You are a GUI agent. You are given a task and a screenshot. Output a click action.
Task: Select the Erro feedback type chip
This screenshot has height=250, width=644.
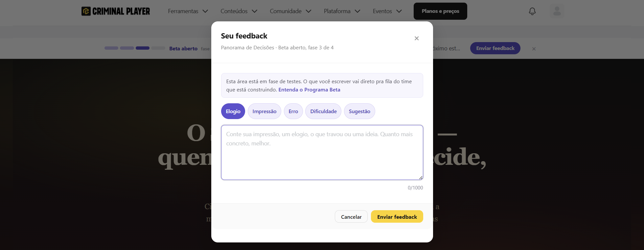pyautogui.click(x=293, y=111)
